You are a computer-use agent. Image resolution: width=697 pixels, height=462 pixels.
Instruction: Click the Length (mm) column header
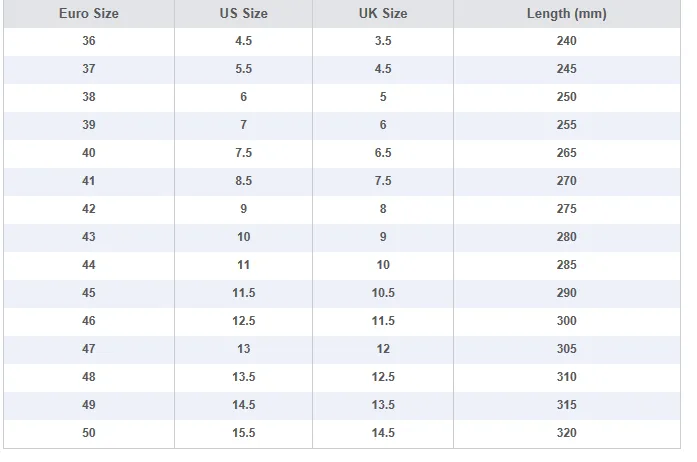(x=567, y=13)
